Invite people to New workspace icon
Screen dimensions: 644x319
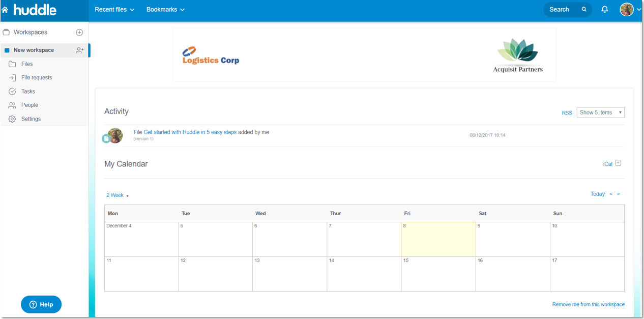(80, 50)
